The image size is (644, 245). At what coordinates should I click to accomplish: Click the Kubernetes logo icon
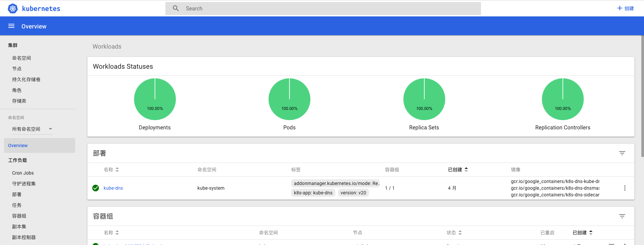pos(13,8)
